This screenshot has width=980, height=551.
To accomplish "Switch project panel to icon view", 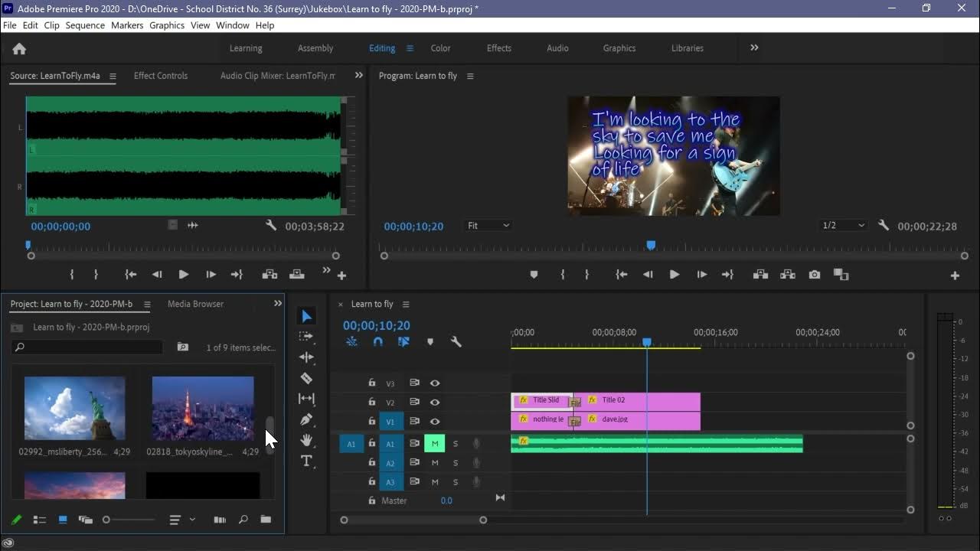I will coord(63,520).
